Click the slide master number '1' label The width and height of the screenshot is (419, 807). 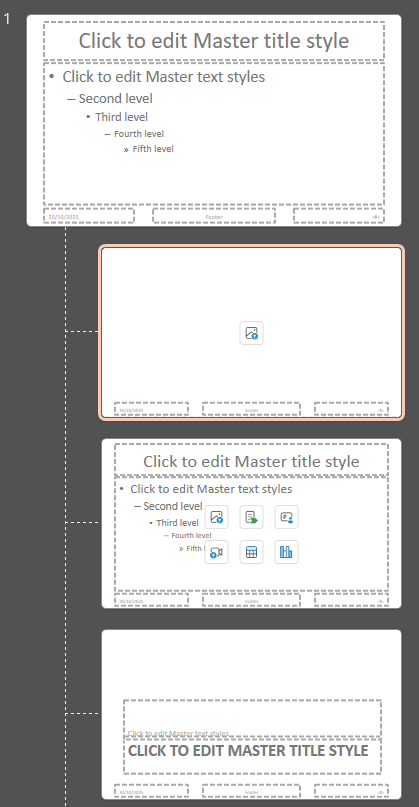tap(7, 20)
